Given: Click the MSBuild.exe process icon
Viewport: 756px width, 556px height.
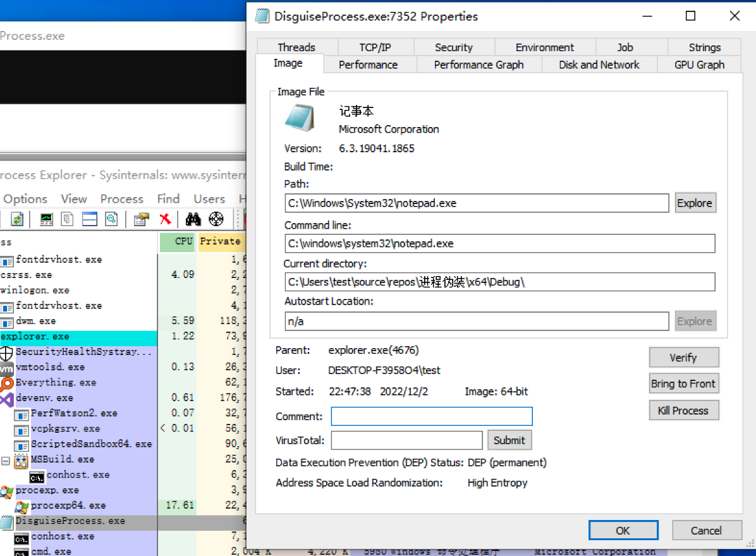Looking at the screenshot, I should (x=21, y=461).
